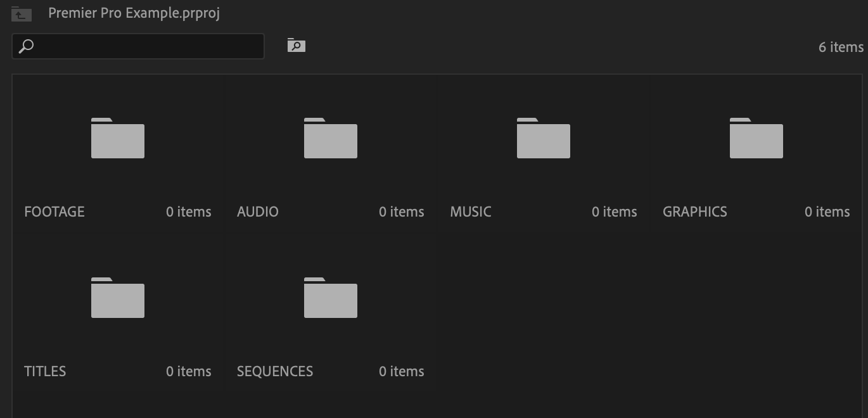
Task: Select the AUDIO bin name text
Action: pos(257,212)
